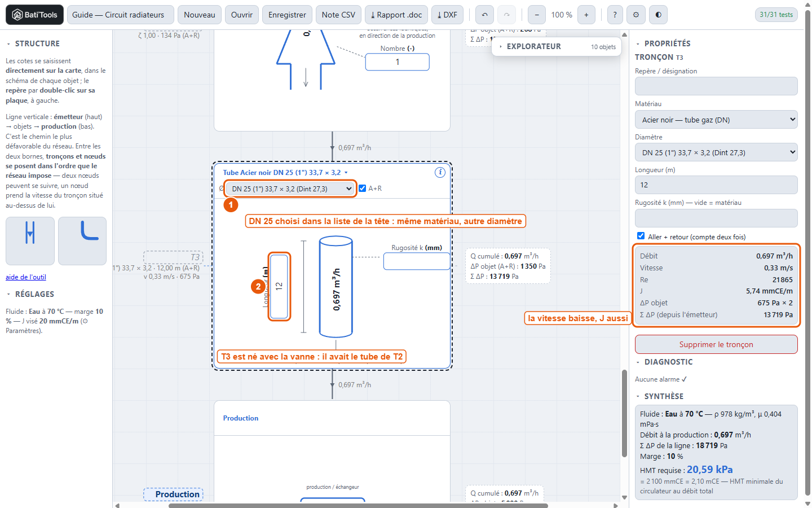Image resolution: width=812 pixels, height=508 pixels.
Task: Select the Production plate label
Action: point(173,494)
